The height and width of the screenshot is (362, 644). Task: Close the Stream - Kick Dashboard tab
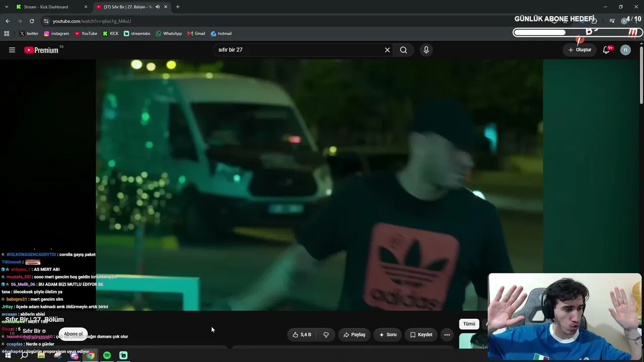86,7
